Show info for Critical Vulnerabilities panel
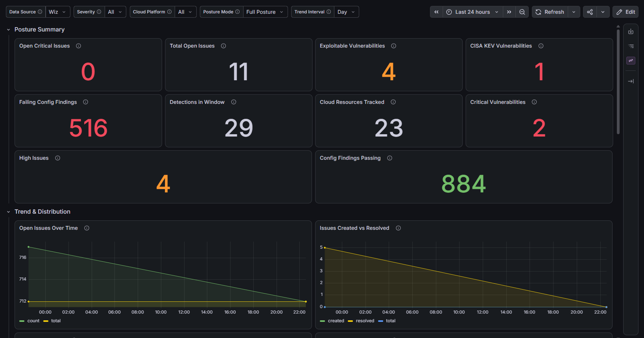644x338 pixels. point(534,102)
